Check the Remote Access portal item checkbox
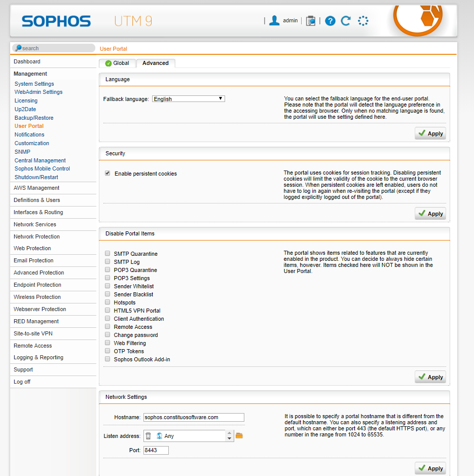 point(107,326)
